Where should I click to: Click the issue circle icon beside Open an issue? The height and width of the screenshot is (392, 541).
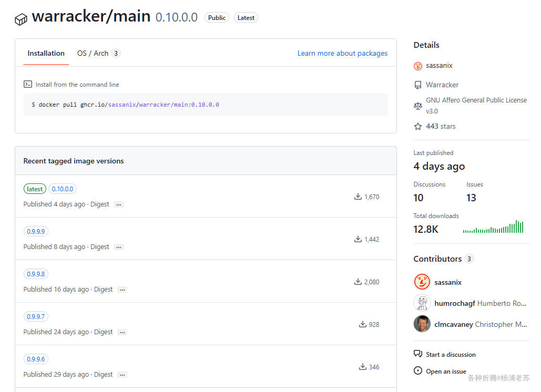(x=418, y=370)
